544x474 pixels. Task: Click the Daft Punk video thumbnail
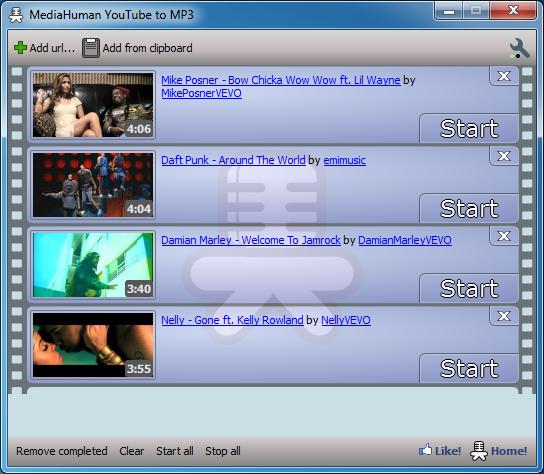[x=93, y=185]
